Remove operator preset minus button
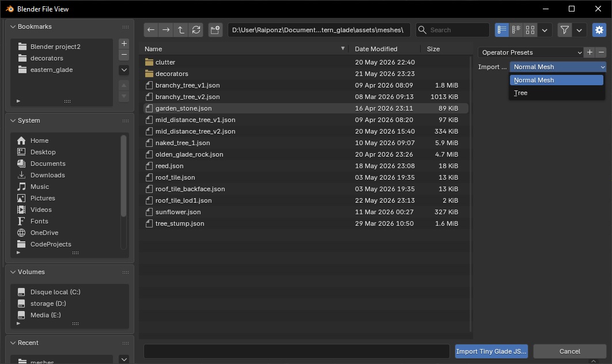Viewport: 612px width, 364px height. click(x=601, y=52)
